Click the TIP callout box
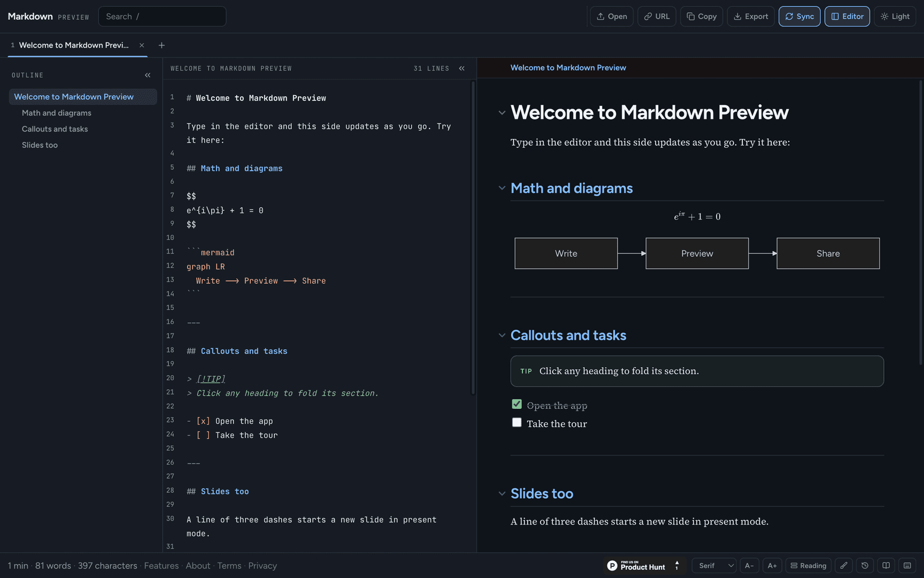This screenshot has height=578, width=924. [x=697, y=371]
